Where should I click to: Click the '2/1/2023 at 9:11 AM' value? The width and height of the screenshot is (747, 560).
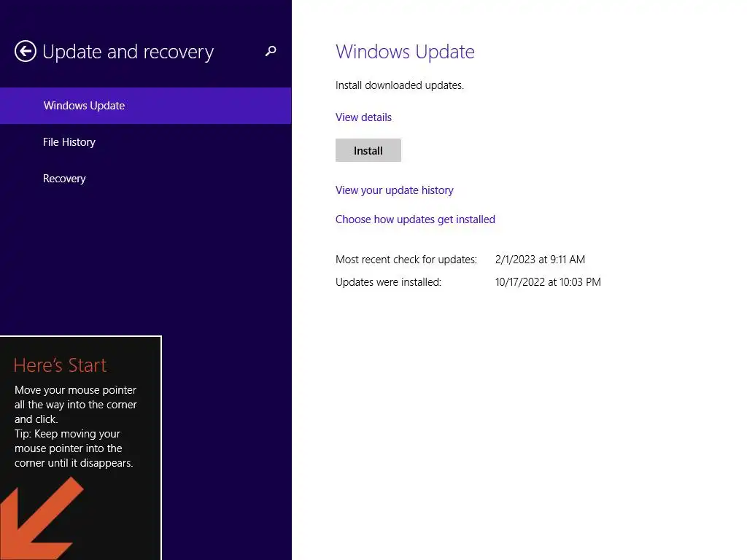pos(541,260)
